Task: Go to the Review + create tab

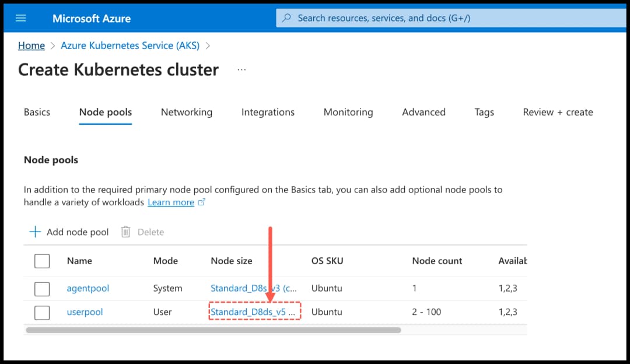Action: coord(558,112)
